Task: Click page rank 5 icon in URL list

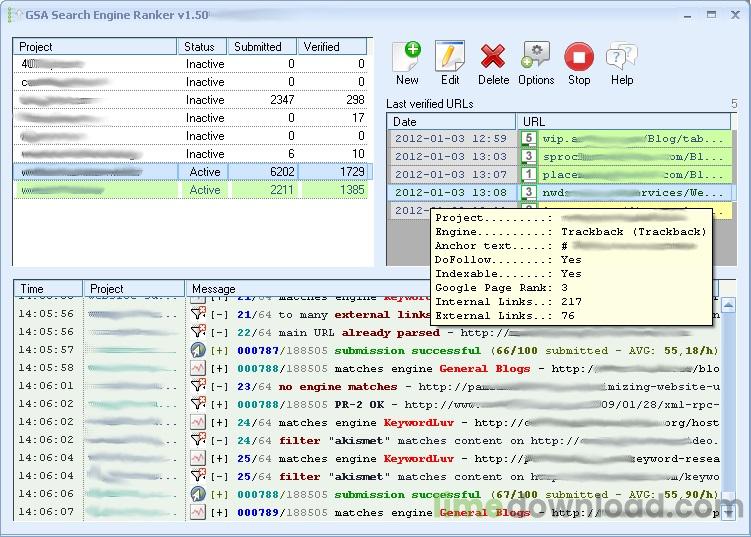Action: [x=528, y=138]
